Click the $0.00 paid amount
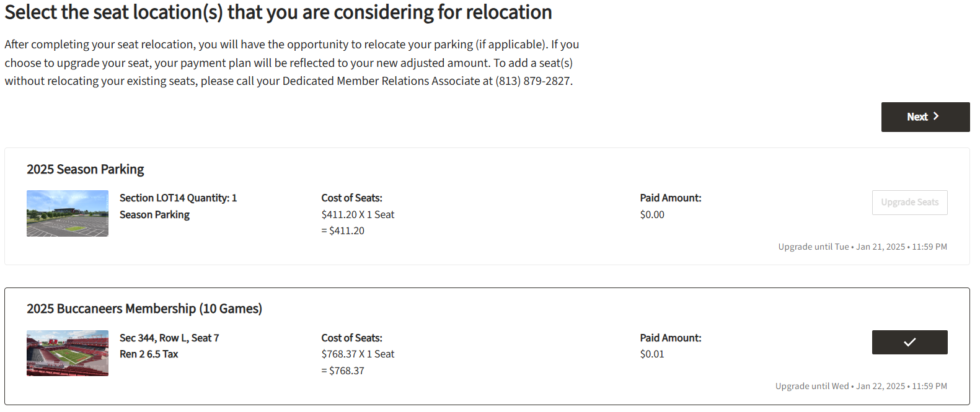980x412 pixels. click(652, 215)
